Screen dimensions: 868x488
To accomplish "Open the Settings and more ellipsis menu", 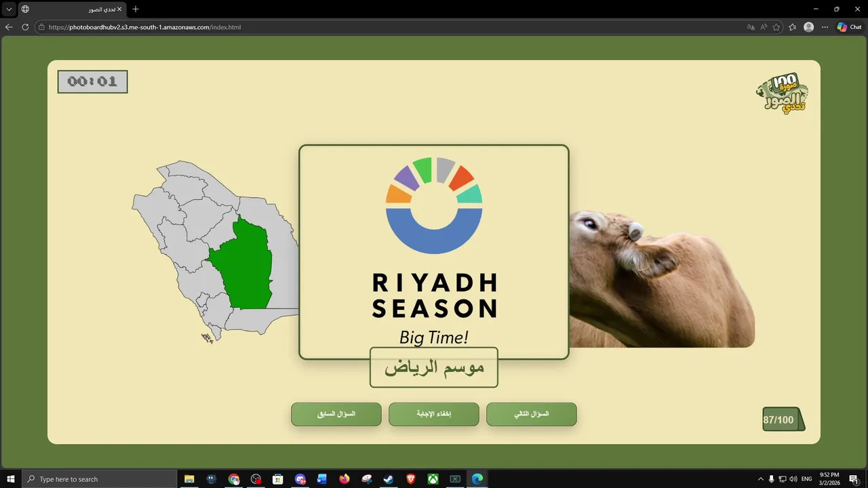I will pos(825,27).
